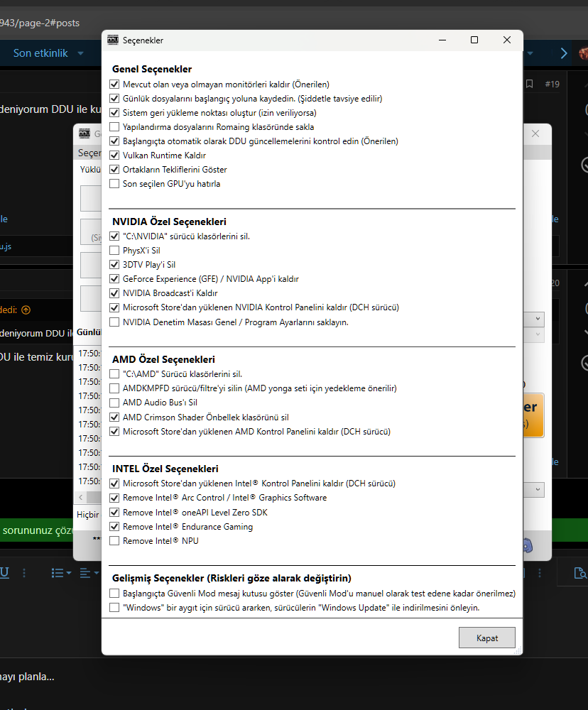Enable 'AMD Audio Bus'ı Sil'
The height and width of the screenshot is (710, 588).
point(114,403)
